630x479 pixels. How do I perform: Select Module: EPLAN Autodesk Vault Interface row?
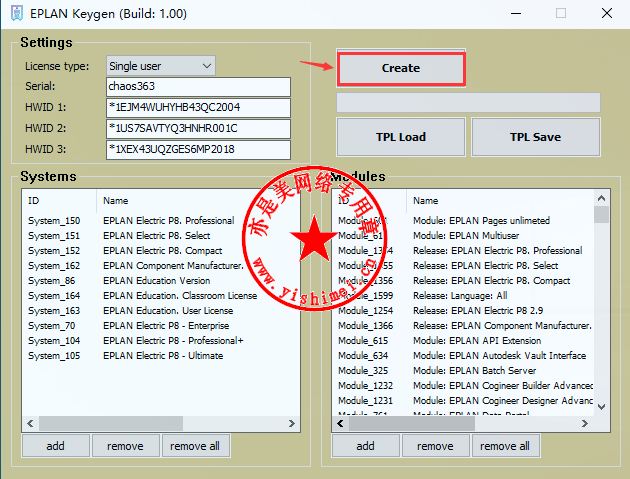[463, 356]
